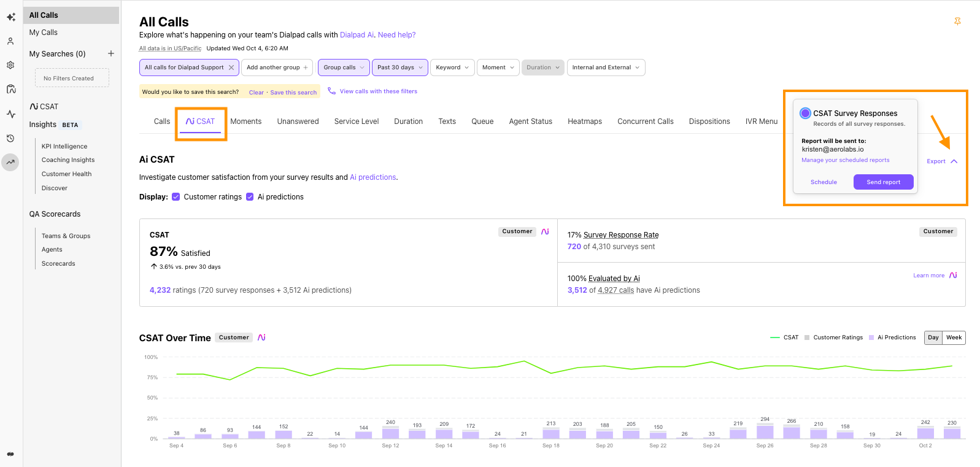Collapse the Export menu chevron
980x467 pixels.
[x=954, y=161]
